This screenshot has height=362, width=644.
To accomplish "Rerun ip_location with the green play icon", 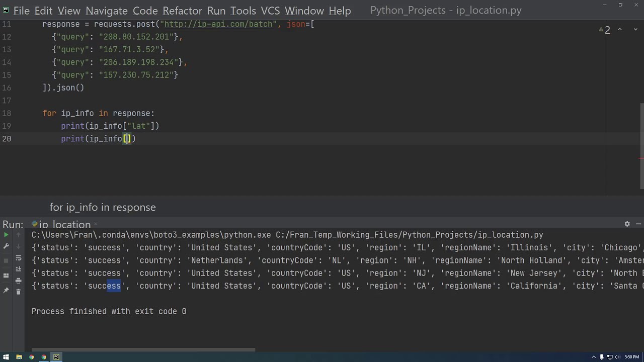I will [x=6, y=235].
